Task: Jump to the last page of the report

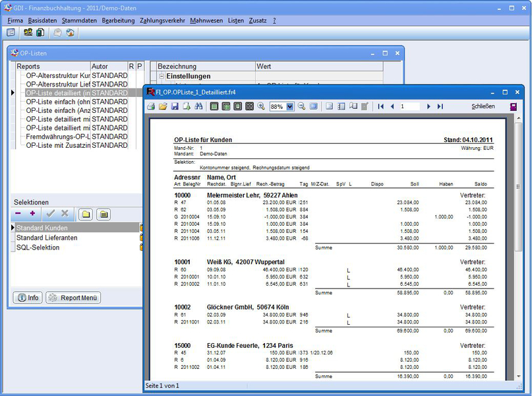Action: (x=440, y=106)
